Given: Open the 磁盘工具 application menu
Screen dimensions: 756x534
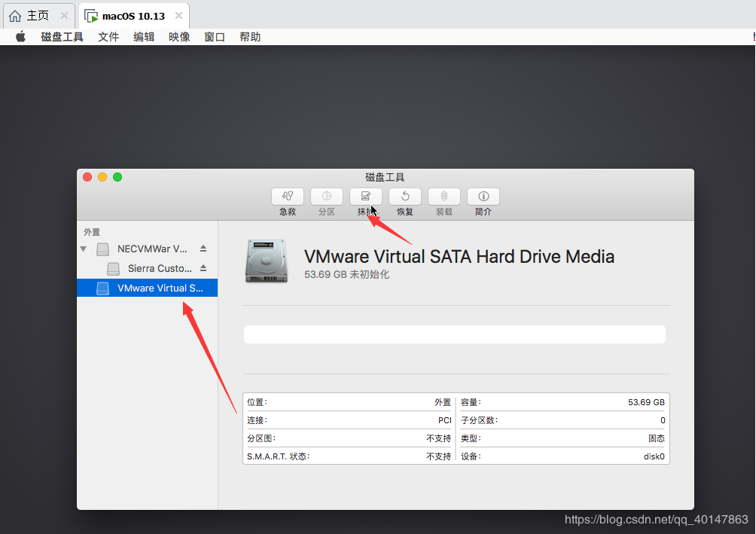Looking at the screenshot, I should (62, 37).
